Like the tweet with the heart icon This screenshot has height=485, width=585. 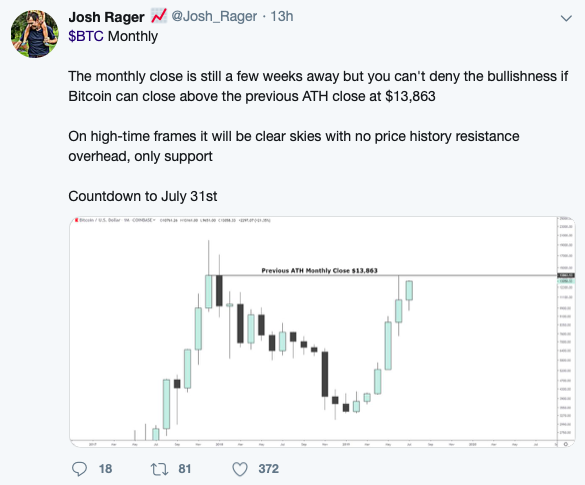tap(240, 469)
